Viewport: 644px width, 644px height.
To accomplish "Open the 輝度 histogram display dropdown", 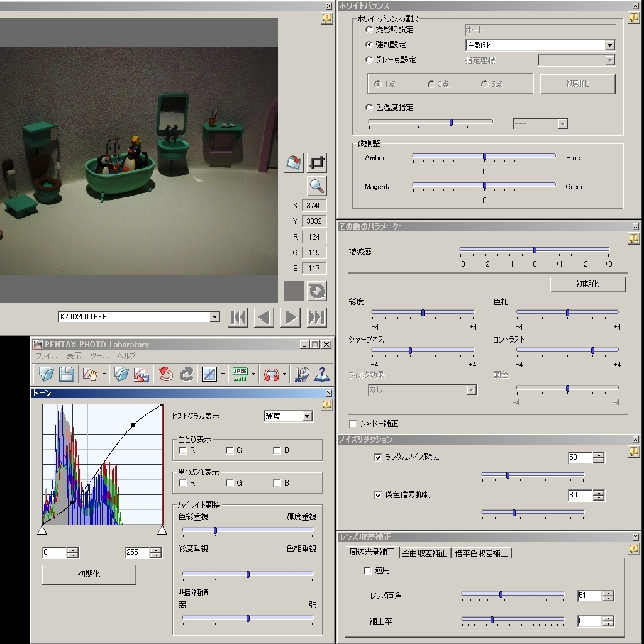I will tap(307, 416).
